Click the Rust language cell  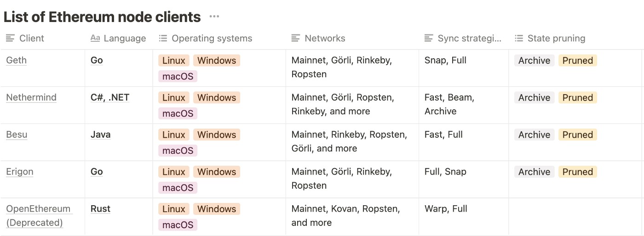[x=100, y=209]
